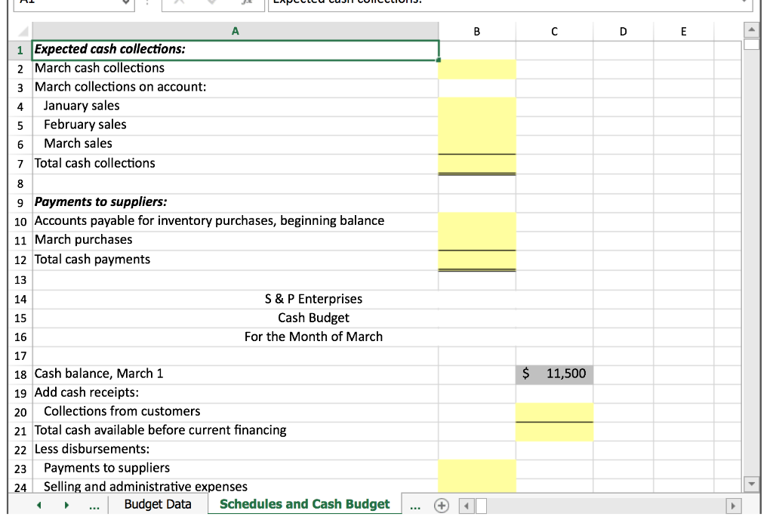Image resolution: width=773 pixels, height=532 pixels.
Task: Click the ellipsis to reveal more sheet tabs
Action: click(94, 506)
